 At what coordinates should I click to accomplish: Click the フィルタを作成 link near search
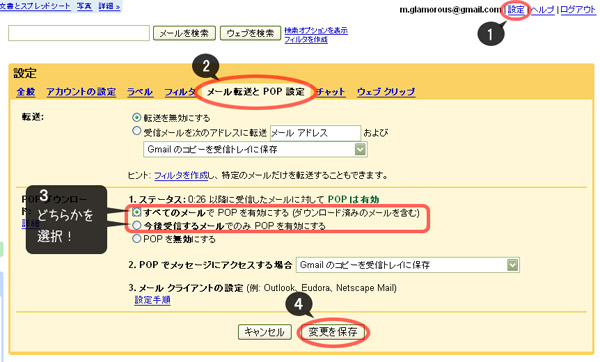pos(306,39)
